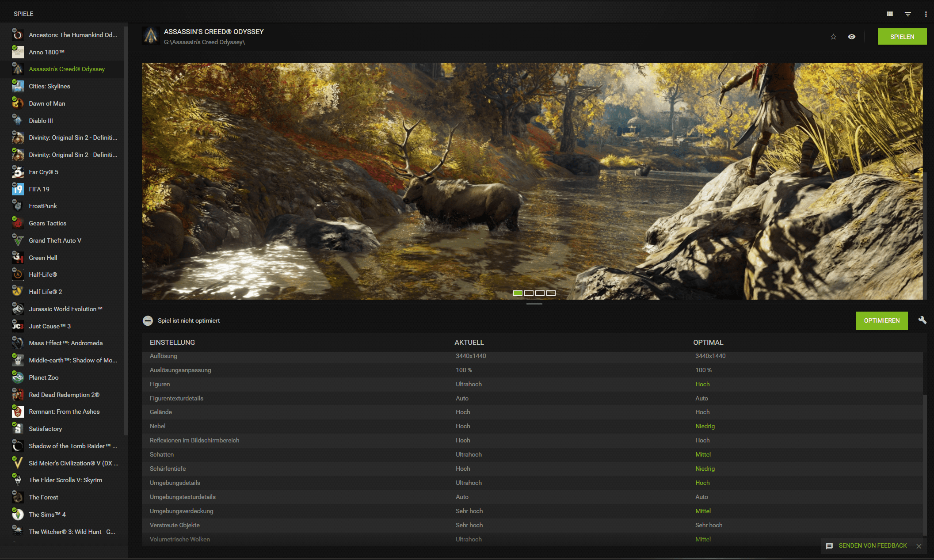The height and width of the screenshot is (560, 934).
Task: Open Middle-earth: Shadow of Mordor entry
Action: [x=62, y=360]
